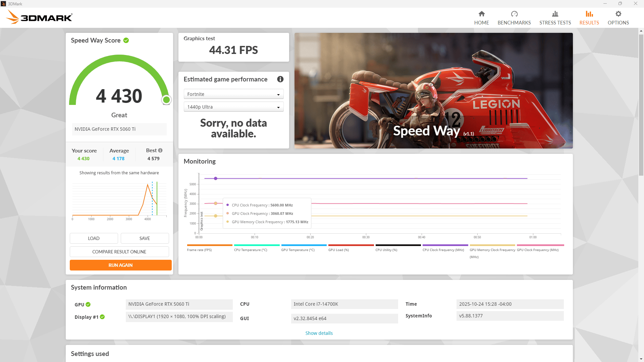Click the SAVE button
This screenshot has height=362, width=644.
145,238
